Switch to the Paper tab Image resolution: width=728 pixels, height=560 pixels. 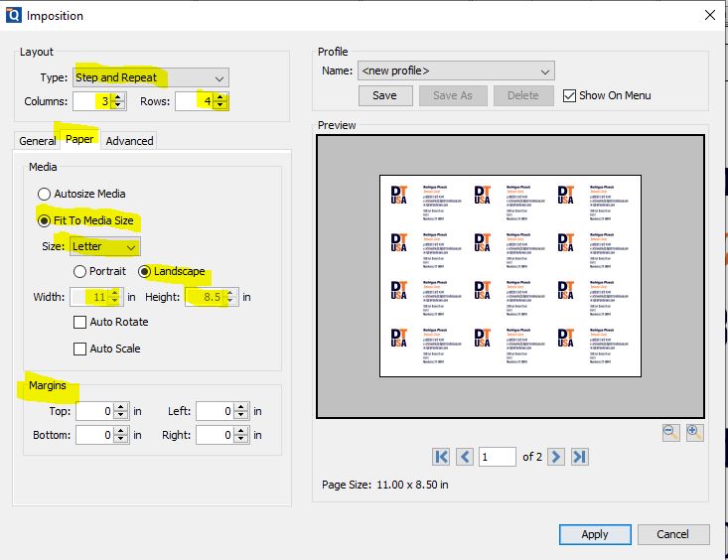(x=79, y=139)
